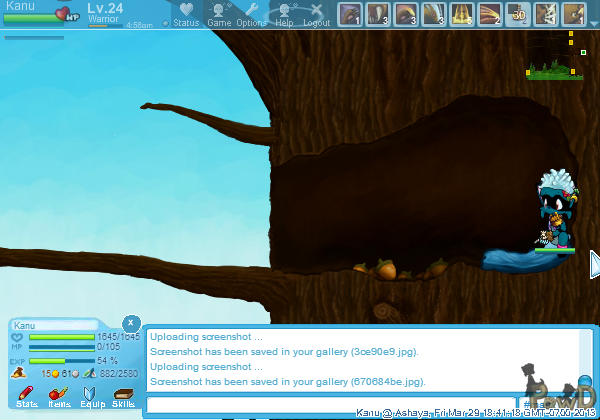Viewport: 600px width, 420px height.
Task: Open the minimap in the tree corner
Action: pos(555,55)
